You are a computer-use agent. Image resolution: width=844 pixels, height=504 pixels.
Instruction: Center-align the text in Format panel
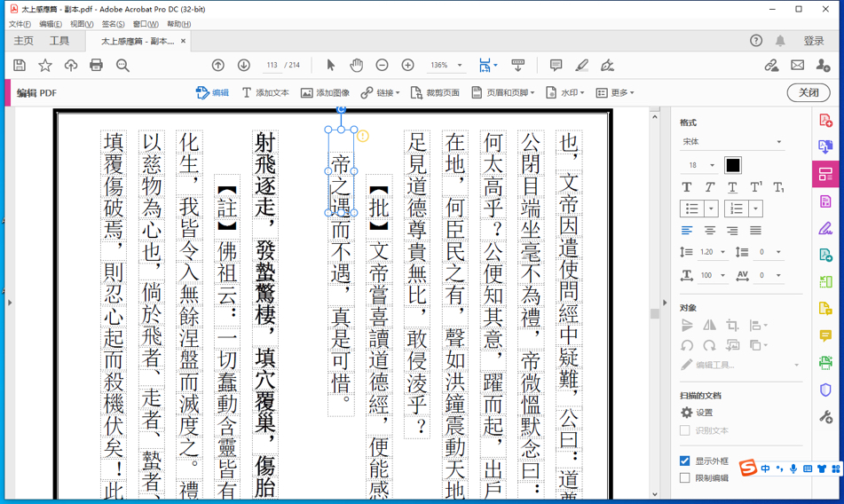click(709, 231)
